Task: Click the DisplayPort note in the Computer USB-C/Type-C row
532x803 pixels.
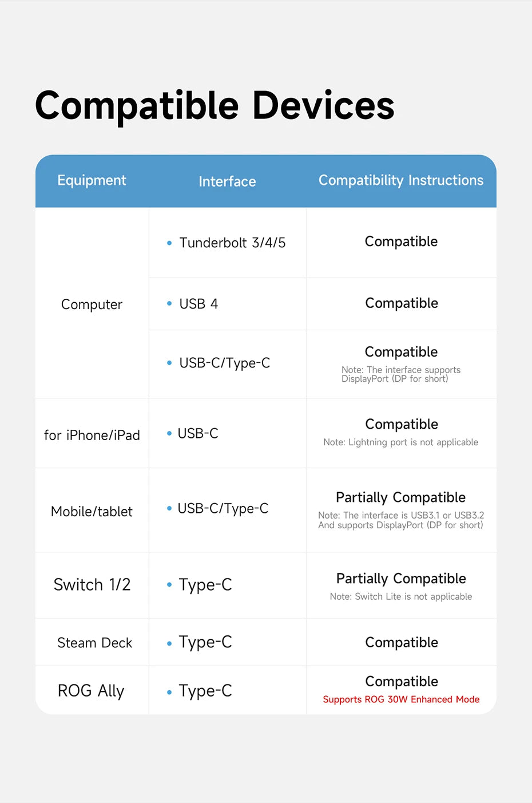Action: pos(400,374)
